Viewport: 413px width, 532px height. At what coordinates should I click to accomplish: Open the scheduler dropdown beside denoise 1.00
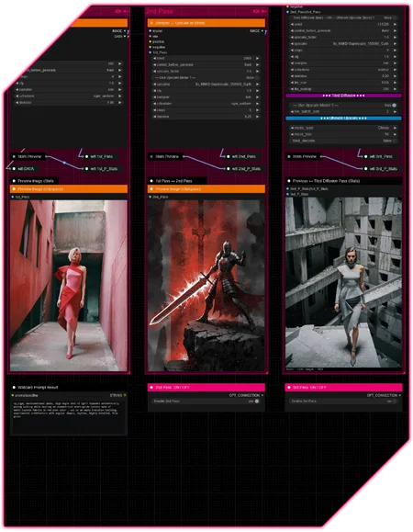pos(68,96)
